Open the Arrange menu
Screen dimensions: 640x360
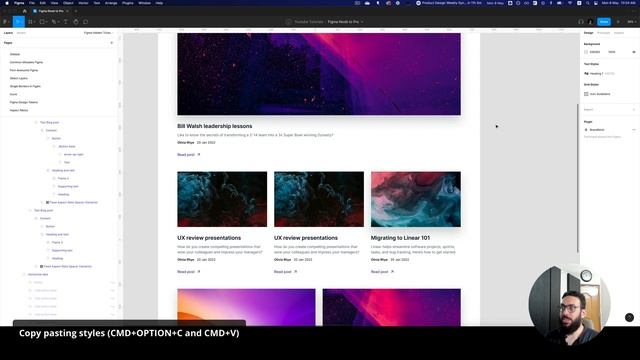tap(111, 3)
